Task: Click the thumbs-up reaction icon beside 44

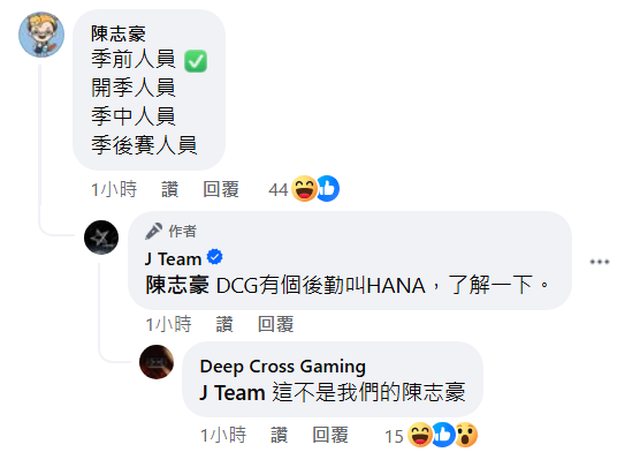Action: click(x=328, y=189)
